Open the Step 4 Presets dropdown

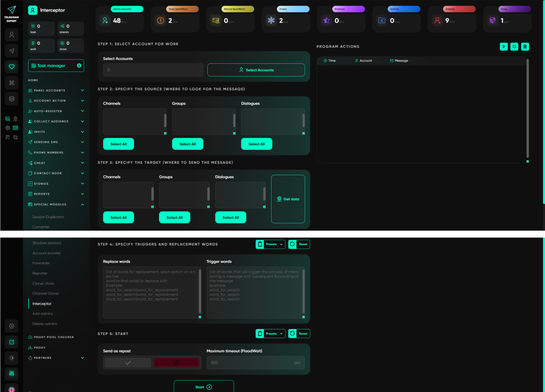270,244
